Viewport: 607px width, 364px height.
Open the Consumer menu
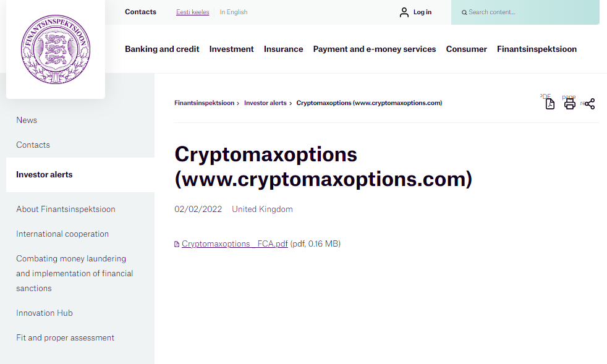[x=466, y=49]
